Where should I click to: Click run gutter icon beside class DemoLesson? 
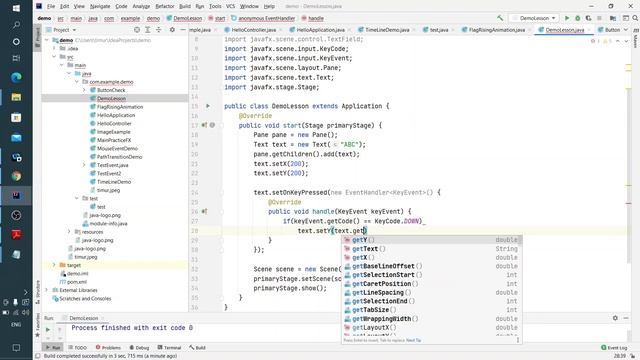[x=208, y=106]
